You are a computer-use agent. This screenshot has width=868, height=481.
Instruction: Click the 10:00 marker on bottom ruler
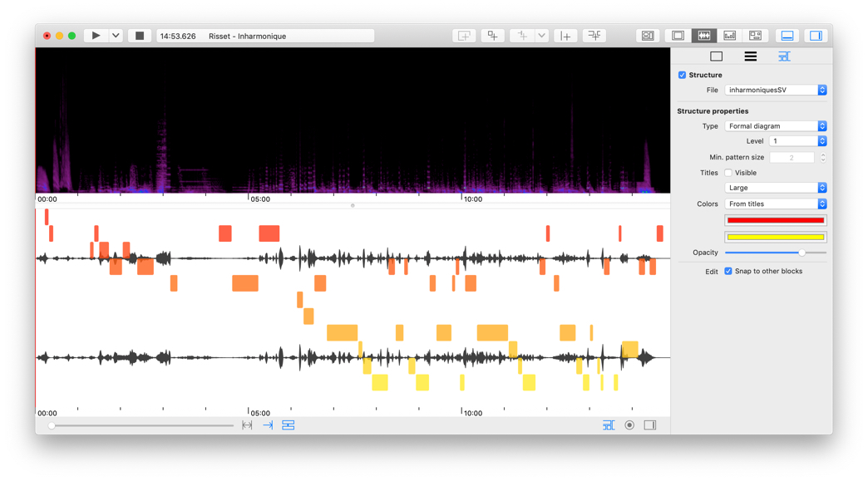click(x=473, y=413)
